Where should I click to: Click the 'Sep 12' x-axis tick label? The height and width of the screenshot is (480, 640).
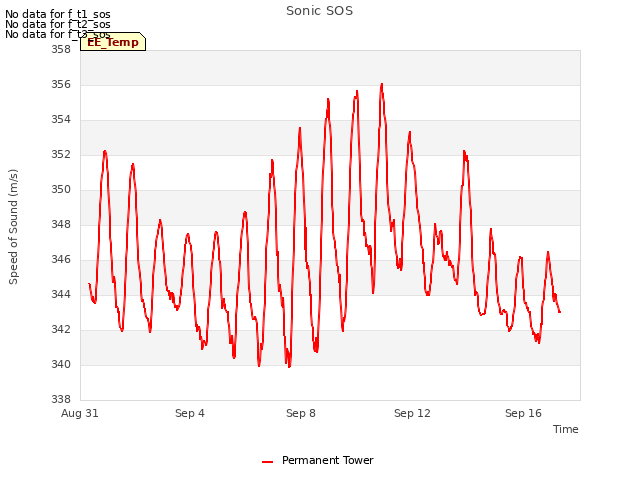pos(412,413)
